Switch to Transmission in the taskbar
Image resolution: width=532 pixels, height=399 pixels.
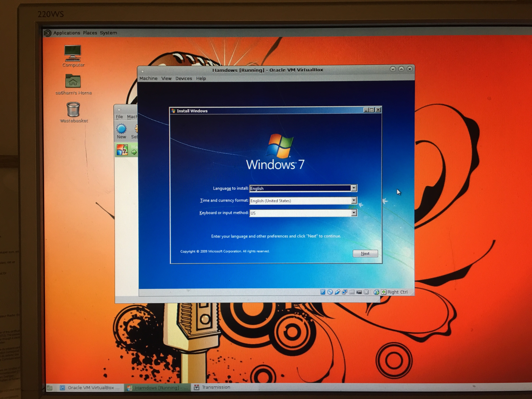(212, 387)
